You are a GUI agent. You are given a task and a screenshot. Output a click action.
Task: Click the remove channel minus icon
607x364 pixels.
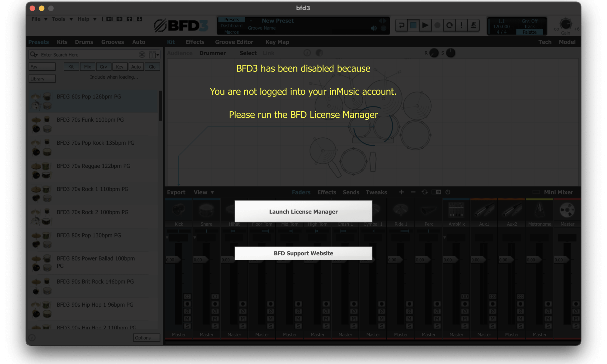[413, 192]
